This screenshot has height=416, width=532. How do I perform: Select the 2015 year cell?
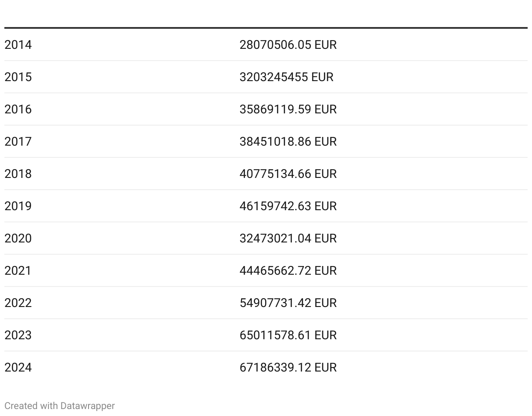point(18,77)
